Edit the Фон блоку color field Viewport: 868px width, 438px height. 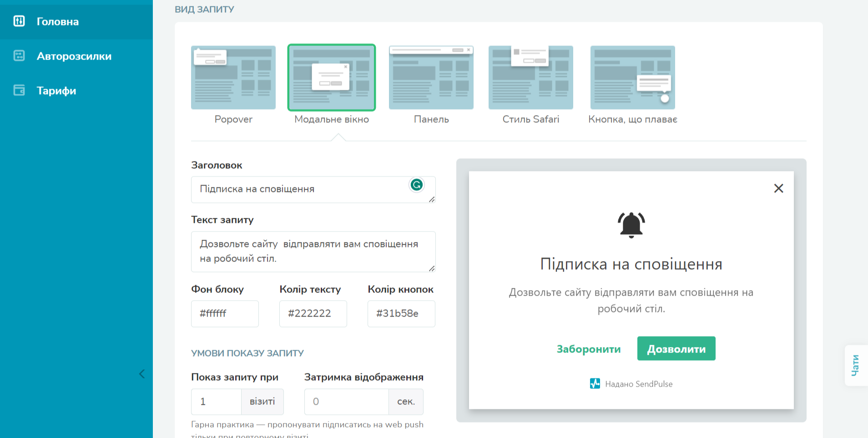225,313
